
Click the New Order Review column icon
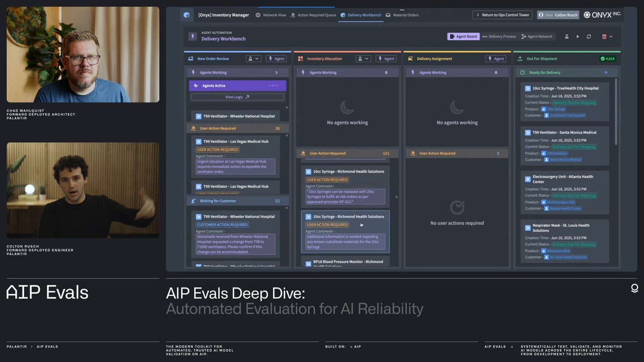(x=191, y=58)
